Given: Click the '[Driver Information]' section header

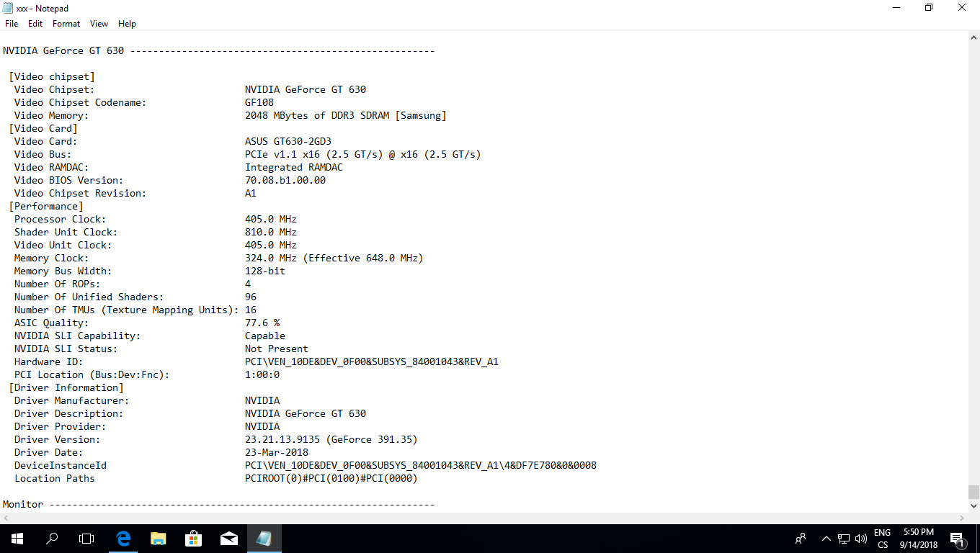Looking at the screenshot, I should pyautogui.click(x=66, y=388).
